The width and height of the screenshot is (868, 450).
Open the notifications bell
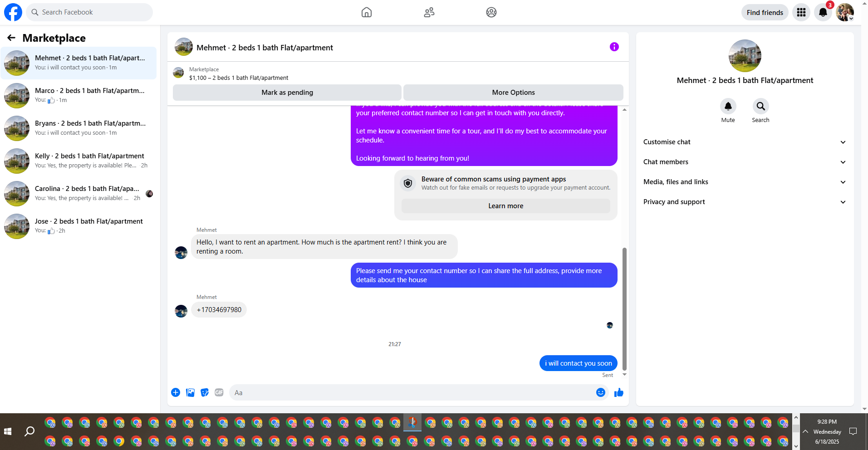[x=823, y=12]
